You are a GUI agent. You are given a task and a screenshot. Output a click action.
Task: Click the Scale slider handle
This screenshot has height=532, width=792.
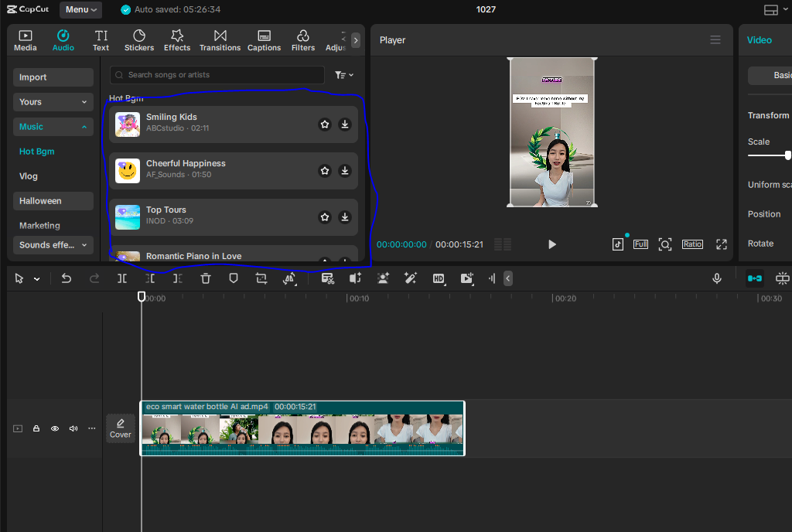787,155
